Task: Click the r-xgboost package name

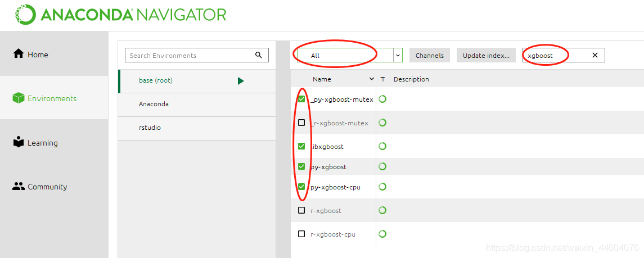Action: [326, 211]
